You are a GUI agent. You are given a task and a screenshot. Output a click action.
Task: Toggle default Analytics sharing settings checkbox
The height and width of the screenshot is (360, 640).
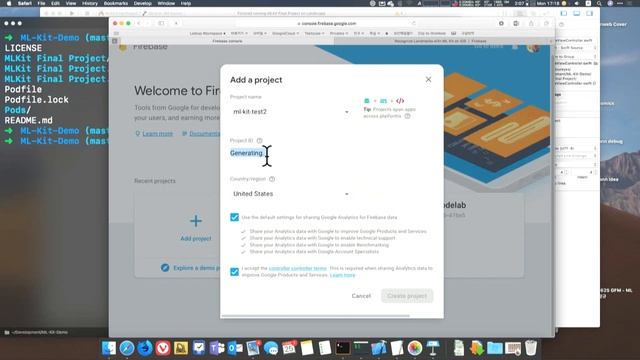(x=234, y=217)
